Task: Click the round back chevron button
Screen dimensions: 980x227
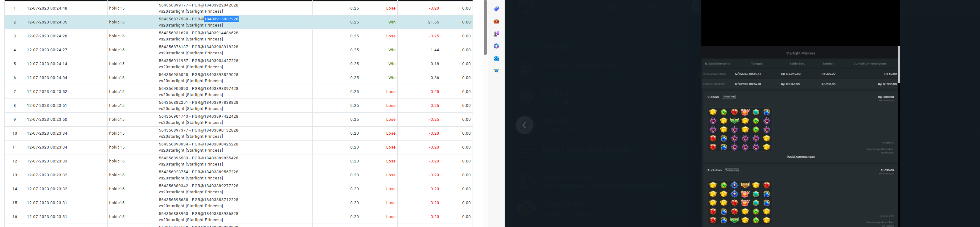Action: coord(524,125)
